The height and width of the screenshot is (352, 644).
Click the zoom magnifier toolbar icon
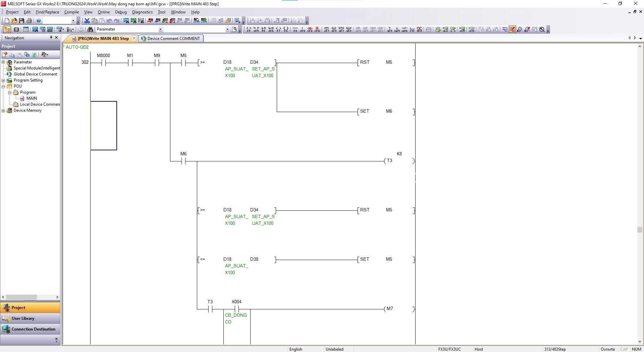coord(542,30)
